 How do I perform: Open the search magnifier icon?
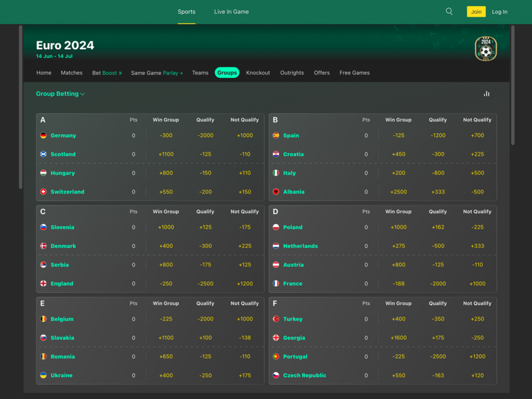click(449, 11)
